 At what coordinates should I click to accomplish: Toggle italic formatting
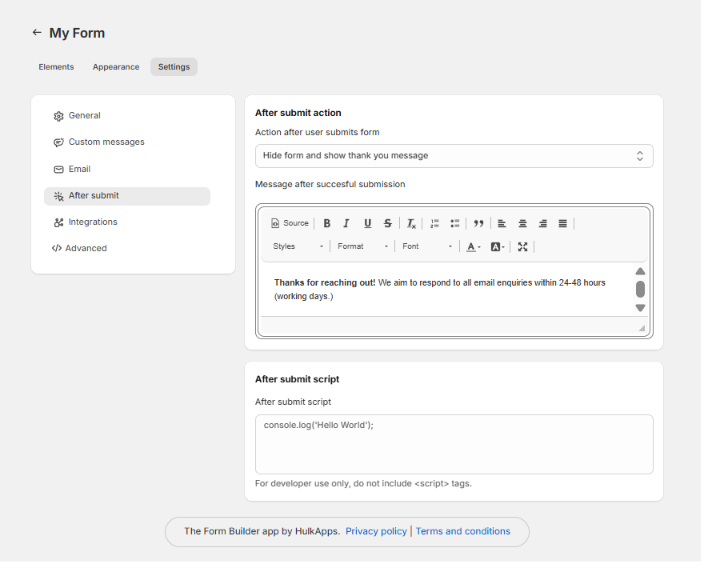point(346,223)
